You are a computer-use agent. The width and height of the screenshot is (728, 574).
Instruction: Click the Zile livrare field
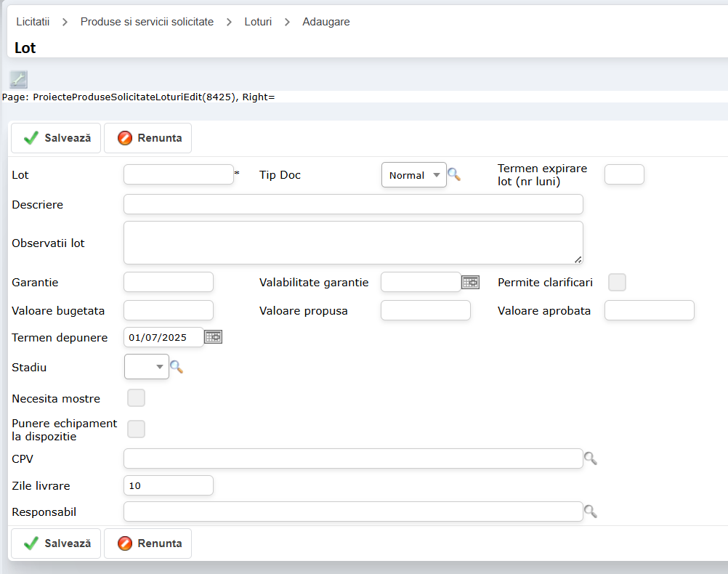click(169, 485)
